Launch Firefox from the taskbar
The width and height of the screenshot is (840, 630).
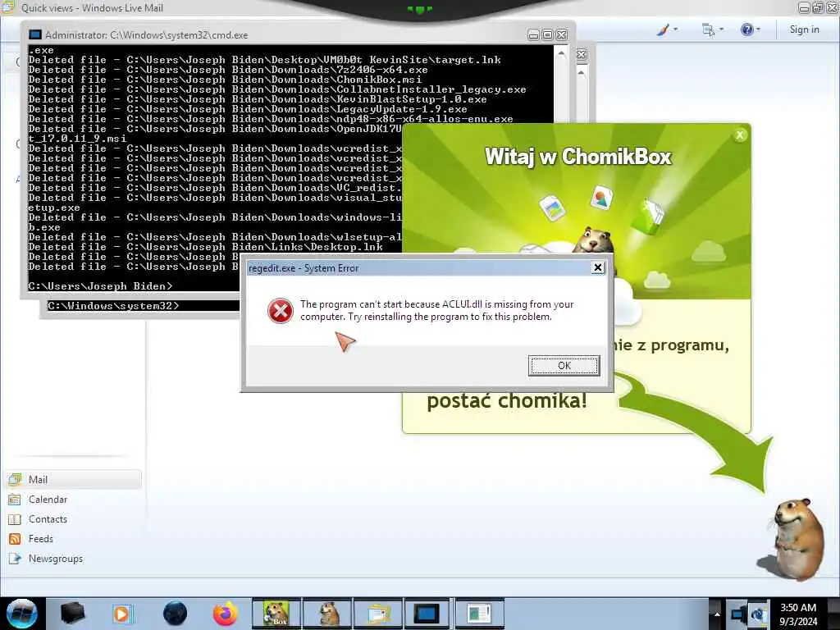(225, 614)
